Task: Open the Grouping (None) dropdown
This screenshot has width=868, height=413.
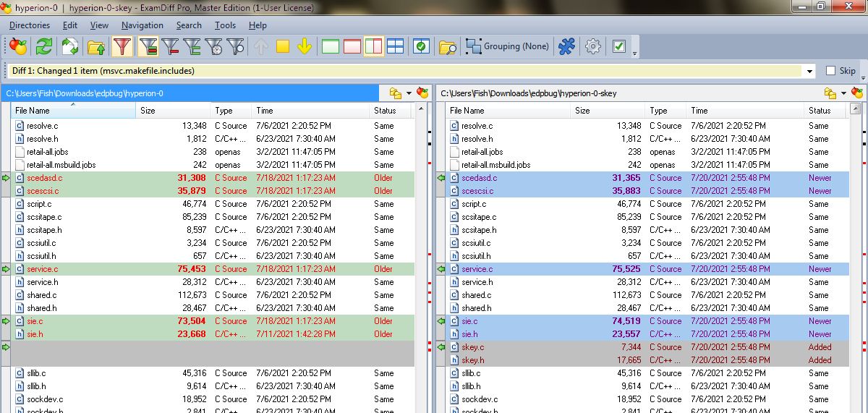Action: point(508,47)
